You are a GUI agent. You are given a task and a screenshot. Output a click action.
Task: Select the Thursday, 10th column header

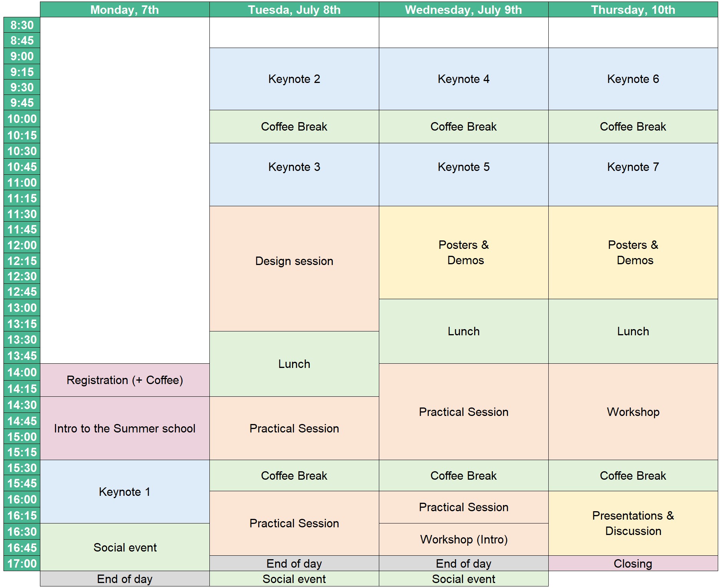click(633, 10)
